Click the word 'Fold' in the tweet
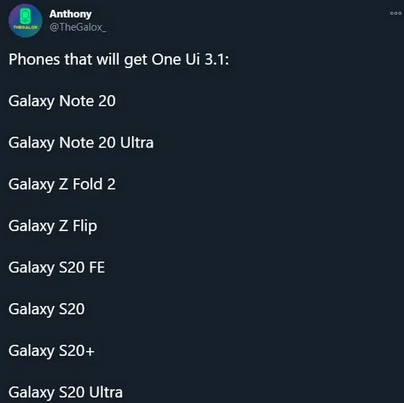Image resolution: width=404 pixels, height=403 pixels. click(x=88, y=184)
